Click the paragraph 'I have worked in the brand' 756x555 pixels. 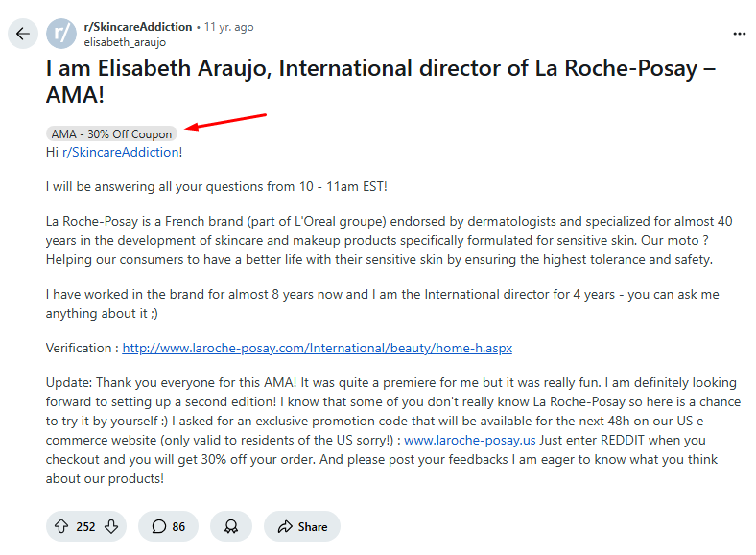click(383, 303)
